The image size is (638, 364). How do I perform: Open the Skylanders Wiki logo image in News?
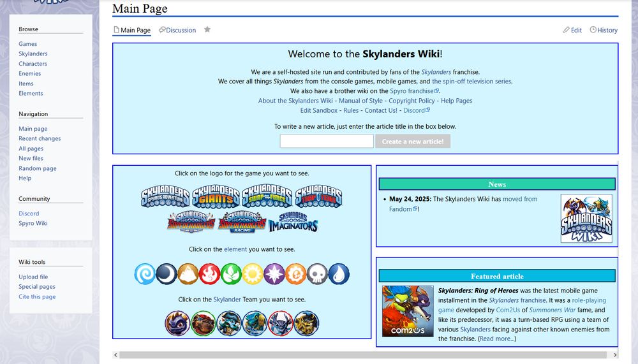click(586, 219)
